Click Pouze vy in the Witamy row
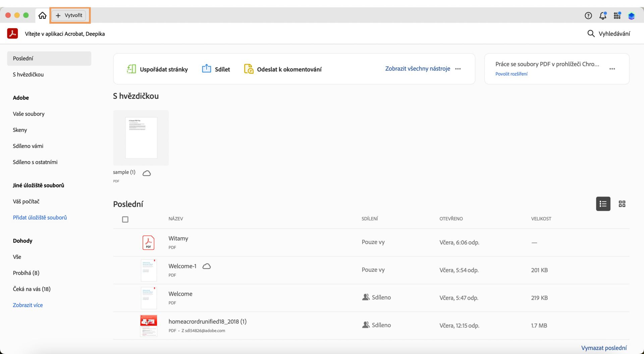 pos(373,242)
